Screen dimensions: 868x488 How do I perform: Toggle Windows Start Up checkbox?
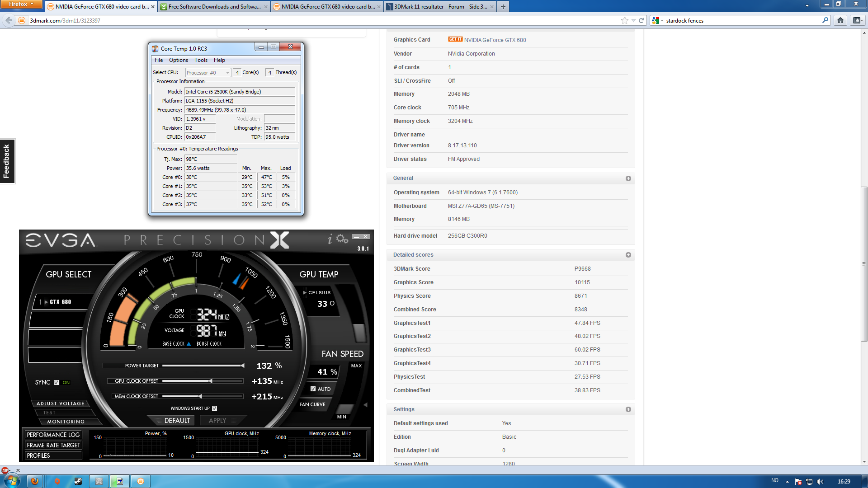pos(215,408)
